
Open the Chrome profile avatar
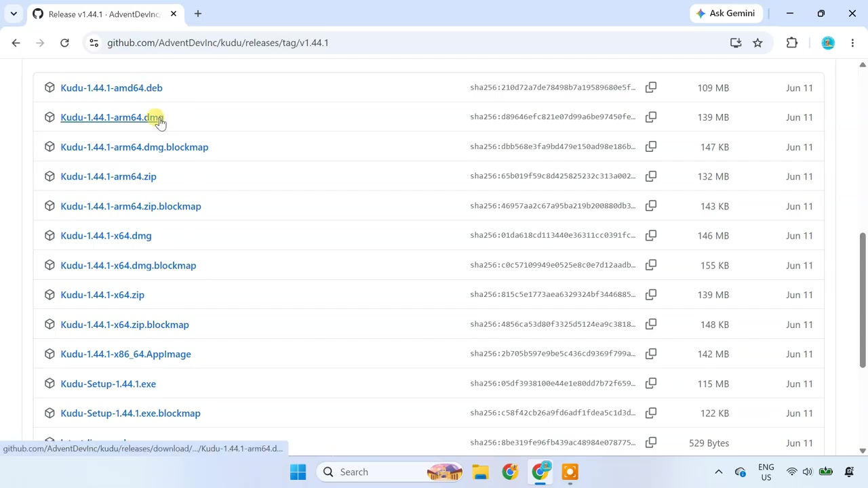(828, 43)
